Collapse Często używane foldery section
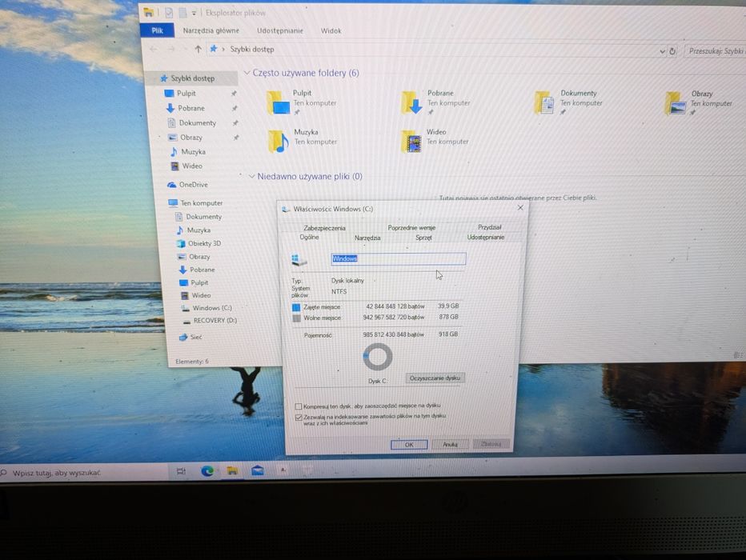746x560 pixels. [x=247, y=73]
